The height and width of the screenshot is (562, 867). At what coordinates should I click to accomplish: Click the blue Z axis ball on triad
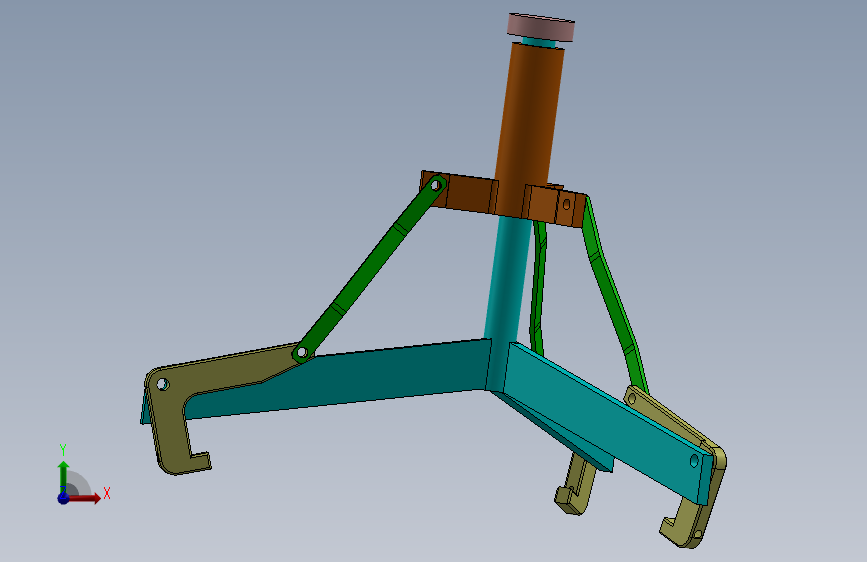click(x=64, y=498)
